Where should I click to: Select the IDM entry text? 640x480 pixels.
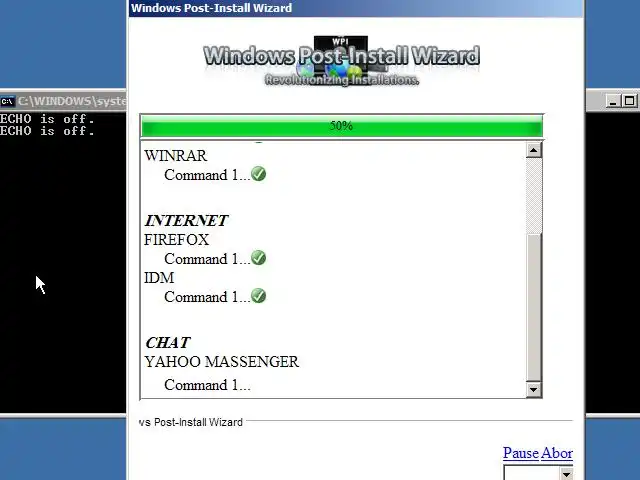159,278
